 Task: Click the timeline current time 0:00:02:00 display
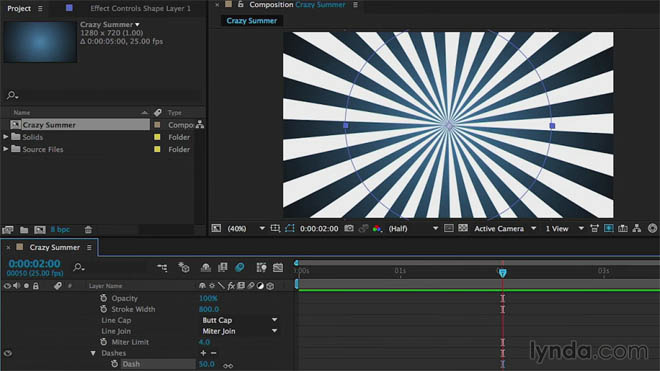coord(35,264)
